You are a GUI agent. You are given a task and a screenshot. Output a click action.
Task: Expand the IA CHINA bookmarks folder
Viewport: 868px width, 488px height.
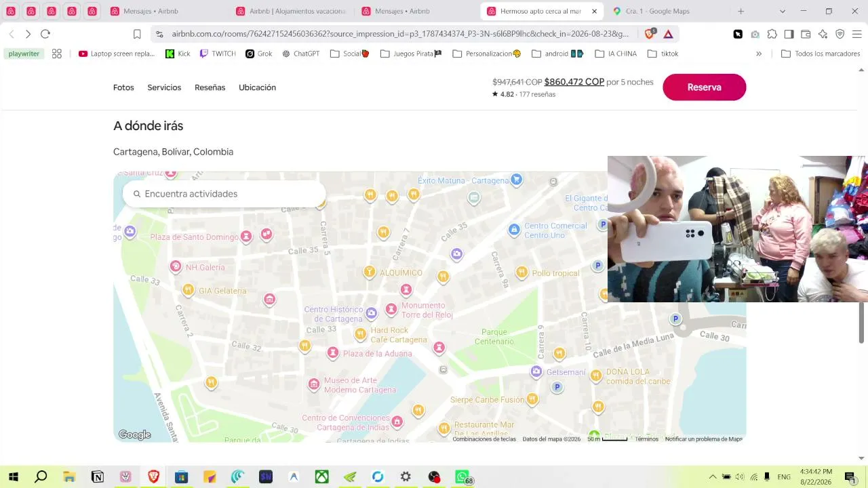[x=616, y=54]
